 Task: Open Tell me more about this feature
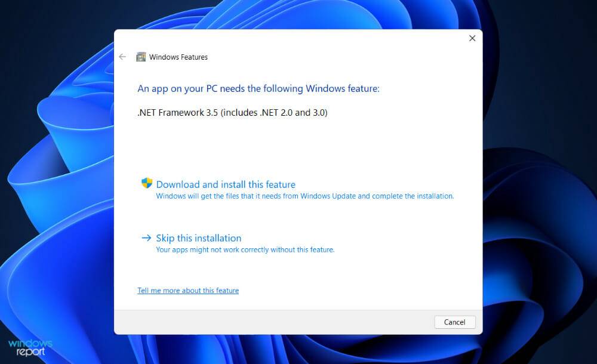click(188, 291)
